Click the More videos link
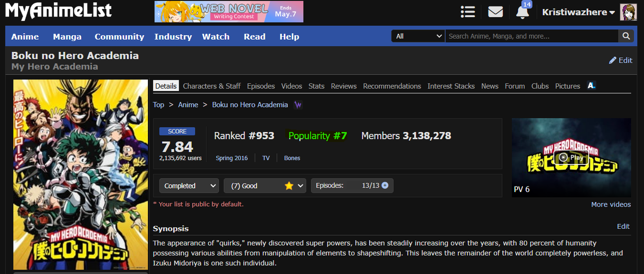The width and height of the screenshot is (644, 274). pos(611,204)
